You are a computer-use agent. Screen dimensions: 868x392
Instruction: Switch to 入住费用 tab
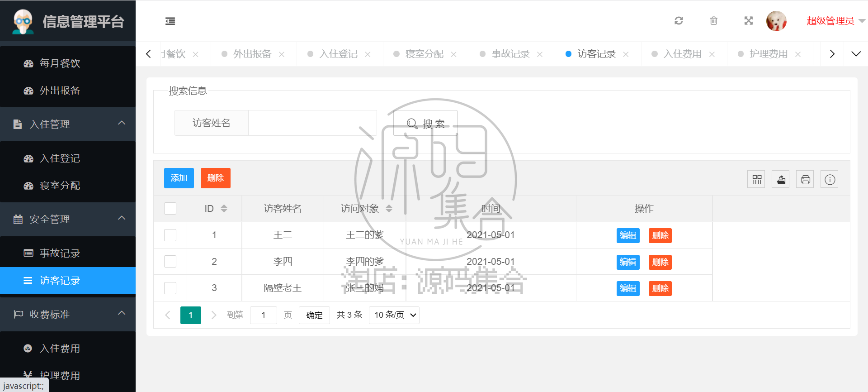pos(682,54)
